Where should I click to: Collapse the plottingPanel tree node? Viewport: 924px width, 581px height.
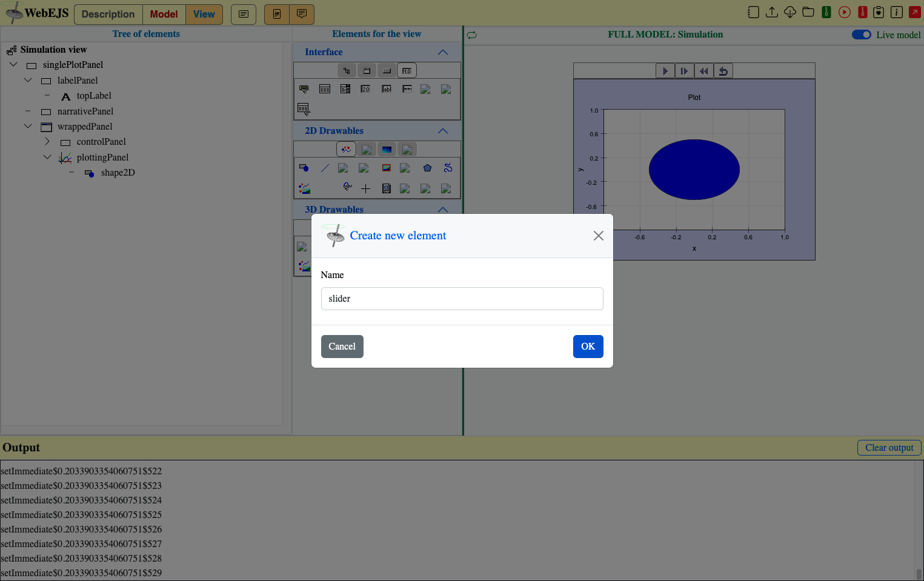(x=47, y=157)
